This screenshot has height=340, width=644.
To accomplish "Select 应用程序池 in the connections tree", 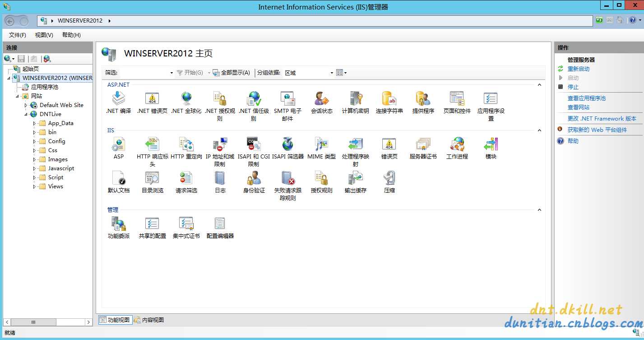I will pyautogui.click(x=44, y=87).
